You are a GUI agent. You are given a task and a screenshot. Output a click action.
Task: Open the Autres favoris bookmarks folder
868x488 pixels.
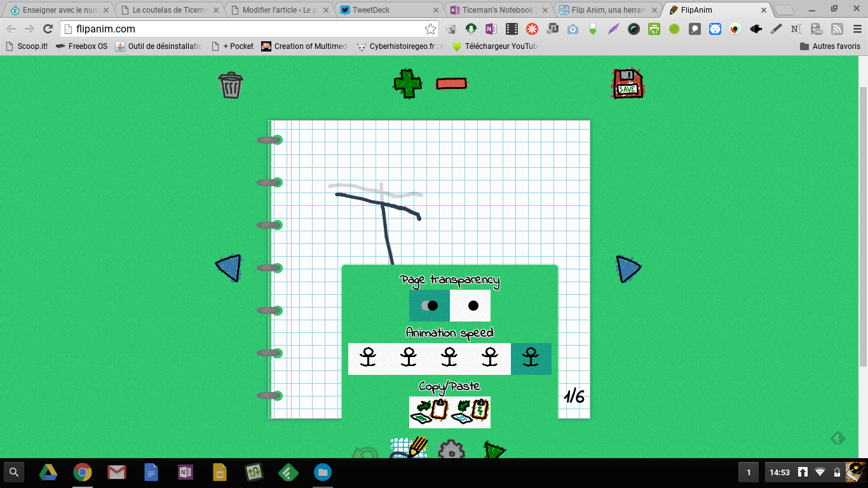pyautogui.click(x=830, y=46)
